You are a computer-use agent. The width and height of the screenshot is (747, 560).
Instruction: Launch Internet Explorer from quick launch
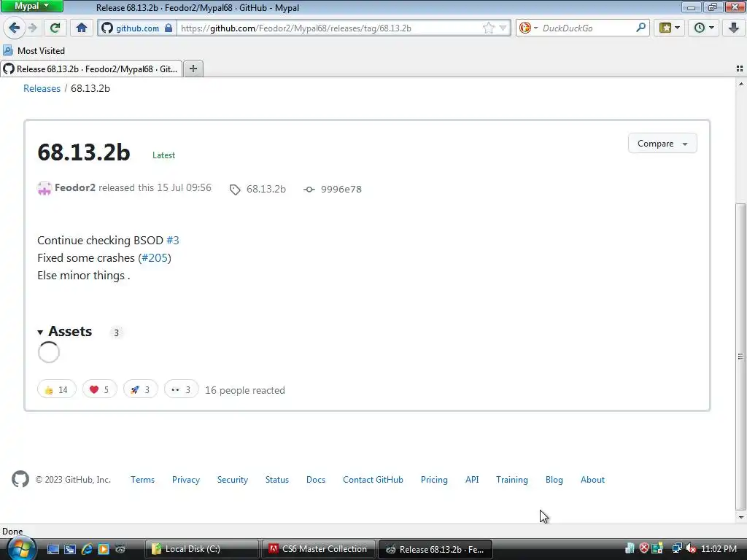click(87, 549)
